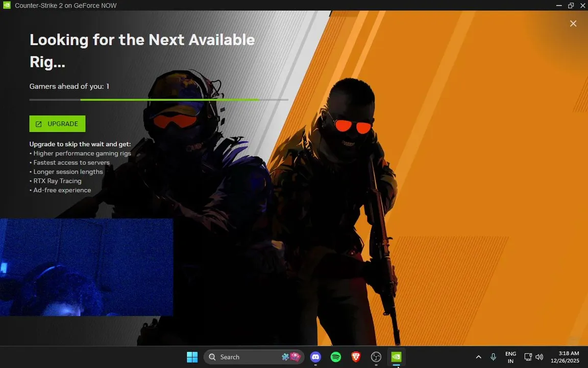Click the green UPGRADE button
588x368 pixels.
[x=57, y=124]
